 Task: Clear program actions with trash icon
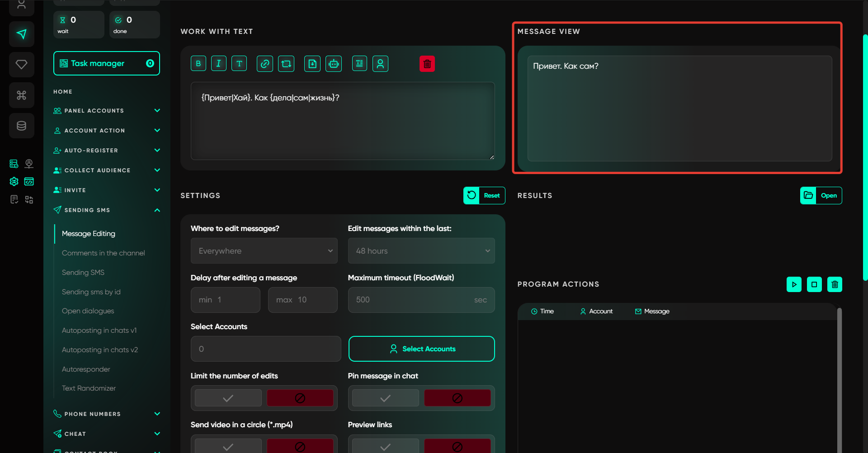(x=835, y=284)
